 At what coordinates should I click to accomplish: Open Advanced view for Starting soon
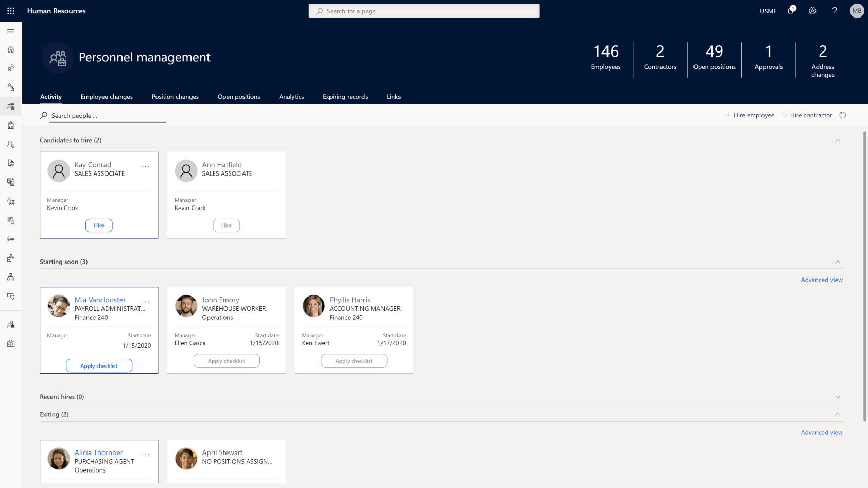821,280
